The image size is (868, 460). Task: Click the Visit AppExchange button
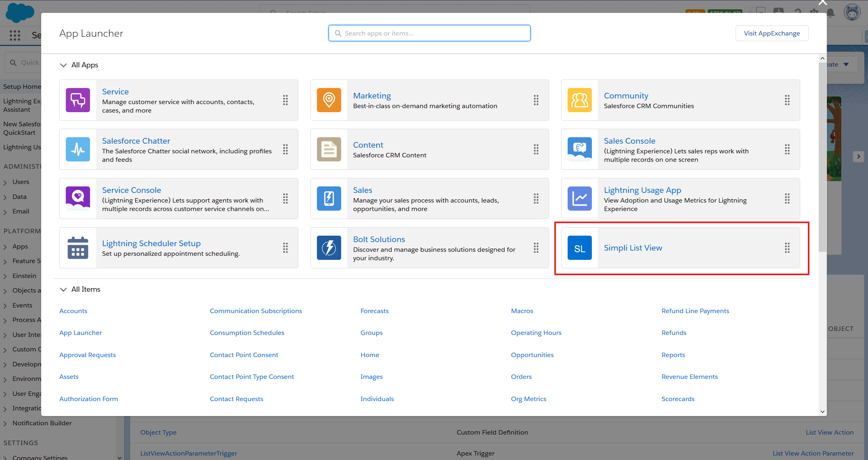pyautogui.click(x=772, y=33)
